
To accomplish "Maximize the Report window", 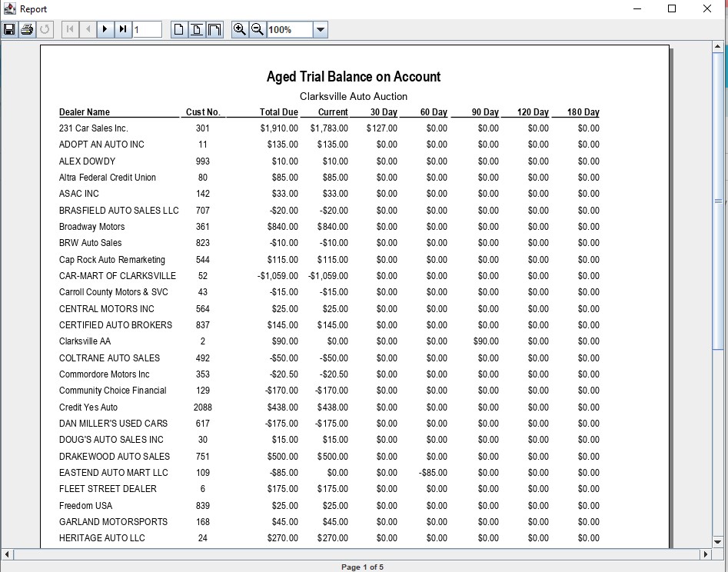I will click(672, 8).
